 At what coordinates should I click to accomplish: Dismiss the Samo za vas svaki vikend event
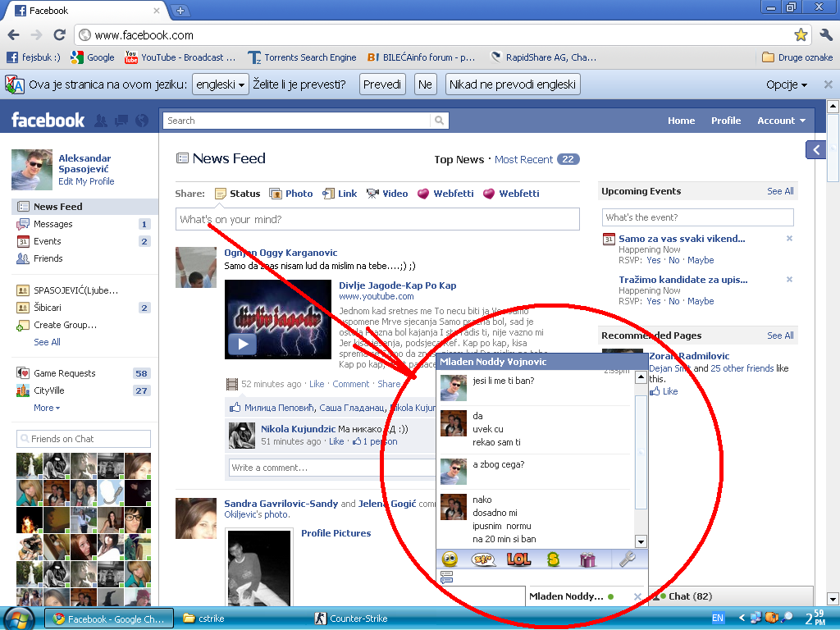point(789,239)
